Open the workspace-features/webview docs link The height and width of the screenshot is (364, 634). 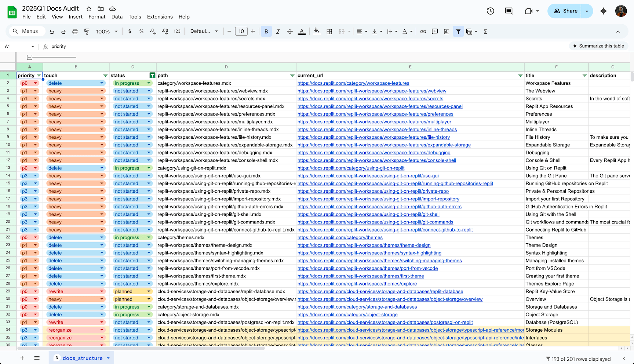(x=372, y=91)
